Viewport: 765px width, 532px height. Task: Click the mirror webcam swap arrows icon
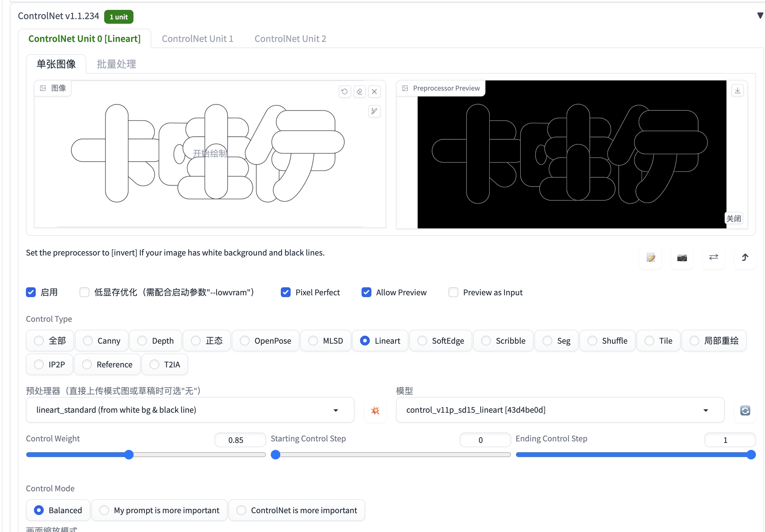pos(714,257)
